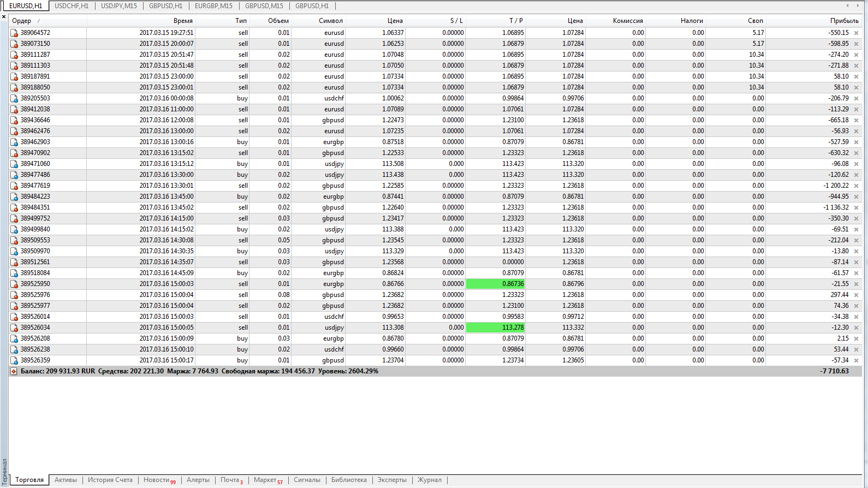Open the История Счета tab
This screenshot has width=868, height=488.
coord(110,480)
